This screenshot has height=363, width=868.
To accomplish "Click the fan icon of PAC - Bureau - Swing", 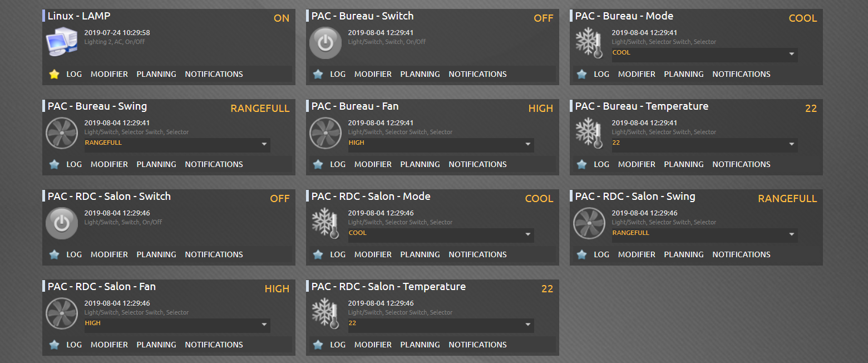I will click(61, 133).
